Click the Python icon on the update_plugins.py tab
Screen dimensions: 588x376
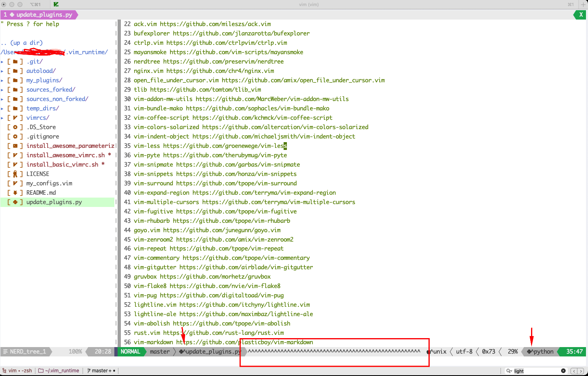click(12, 14)
